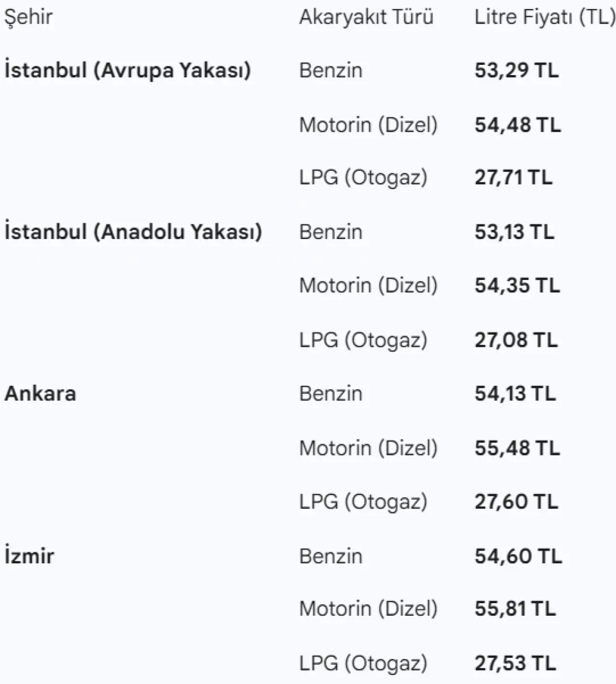
Task: Click the Benzin label in Ankara's row
Action: tap(331, 394)
